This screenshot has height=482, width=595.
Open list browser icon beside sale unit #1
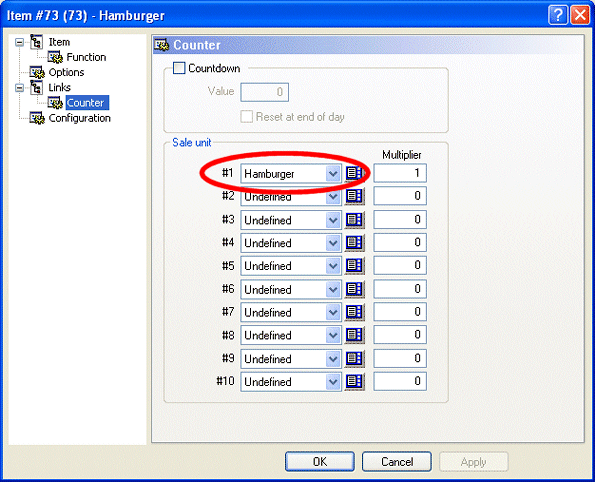pyautogui.click(x=354, y=173)
